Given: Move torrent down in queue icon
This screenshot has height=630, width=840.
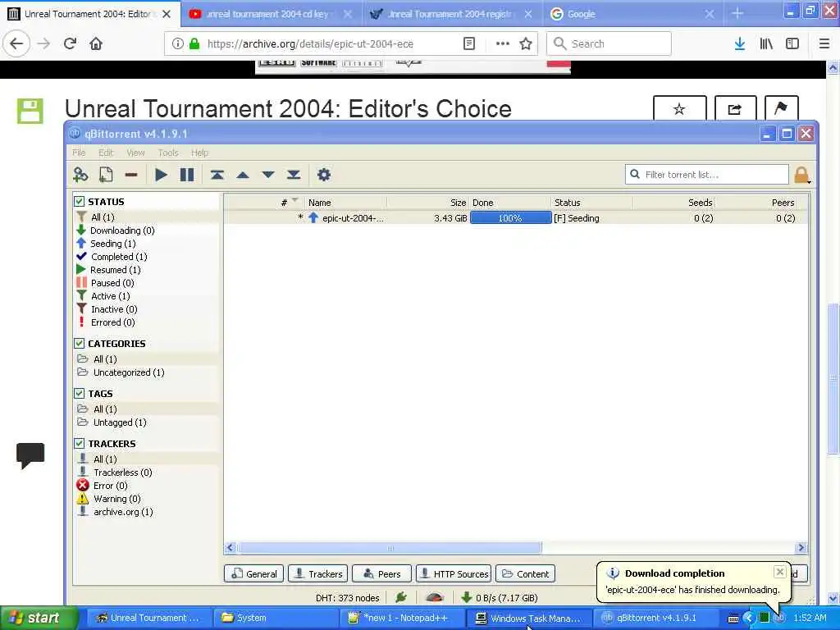Looking at the screenshot, I should pos(268,175).
